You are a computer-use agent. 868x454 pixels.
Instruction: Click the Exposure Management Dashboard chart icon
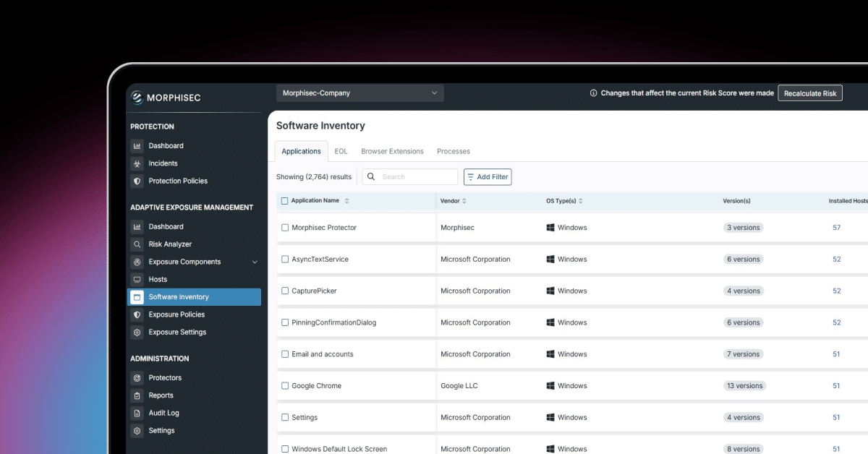point(137,227)
